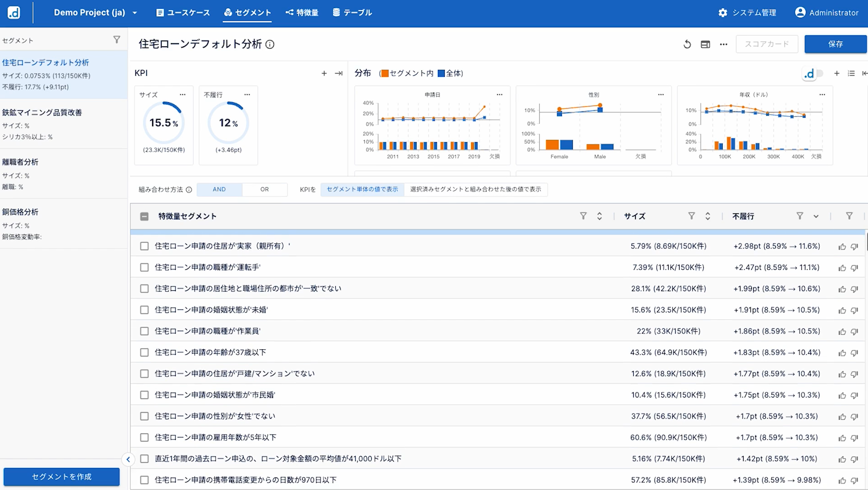The height and width of the screenshot is (490, 868).
Task: Collapse the KPI panel arrow icon
Action: pos(339,73)
